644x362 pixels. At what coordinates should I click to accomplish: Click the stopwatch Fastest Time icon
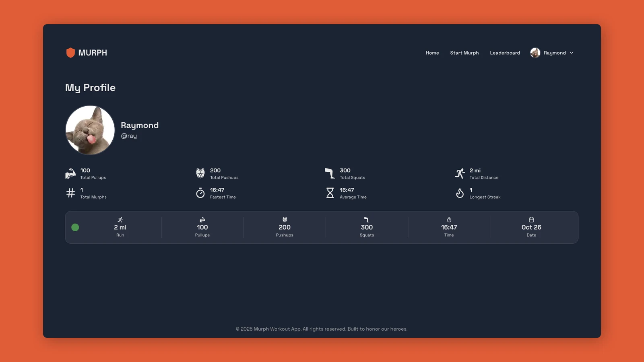point(200,193)
